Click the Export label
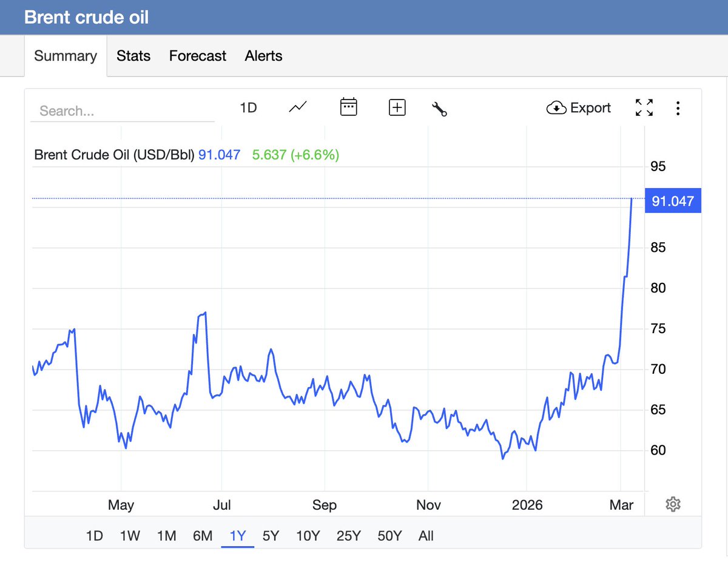This screenshot has width=728, height=565. (590, 108)
